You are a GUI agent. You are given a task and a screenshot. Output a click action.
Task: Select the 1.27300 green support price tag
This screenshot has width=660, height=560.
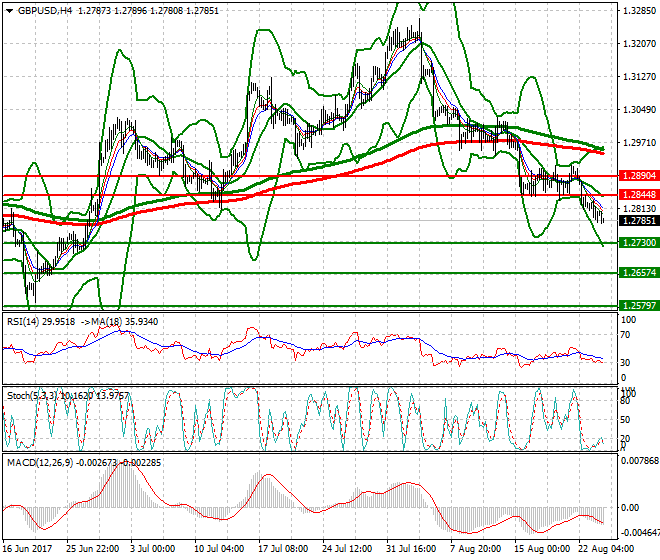coord(637,243)
